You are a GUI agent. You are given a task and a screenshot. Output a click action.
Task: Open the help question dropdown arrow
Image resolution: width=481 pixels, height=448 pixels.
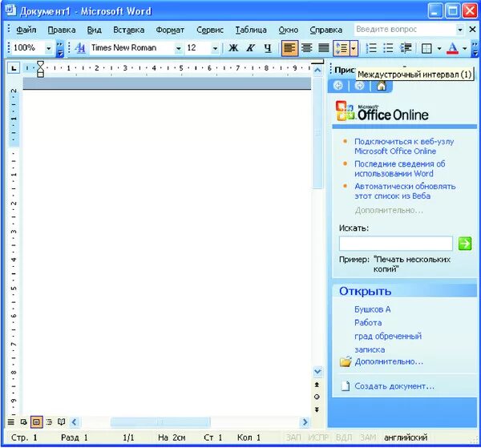click(x=460, y=30)
